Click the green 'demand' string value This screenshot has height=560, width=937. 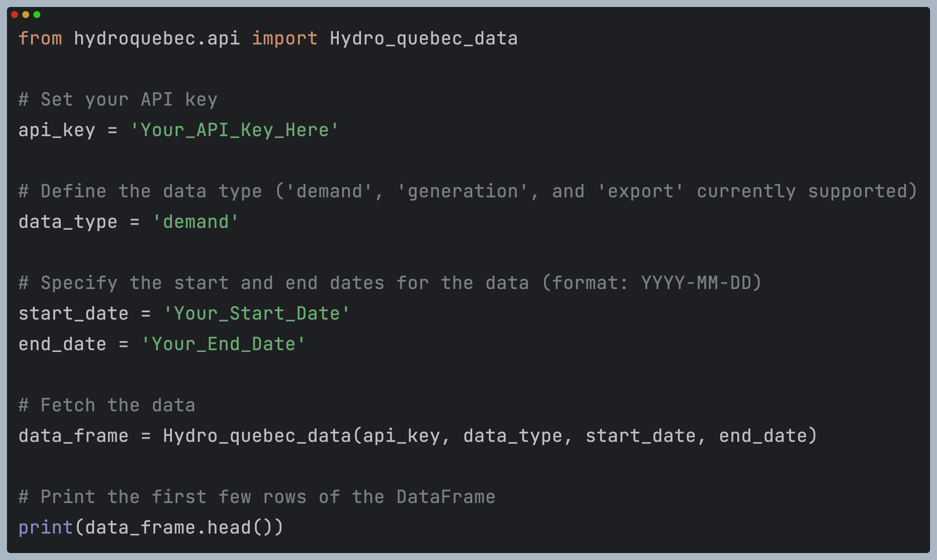pyautogui.click(x=196, y=222)
